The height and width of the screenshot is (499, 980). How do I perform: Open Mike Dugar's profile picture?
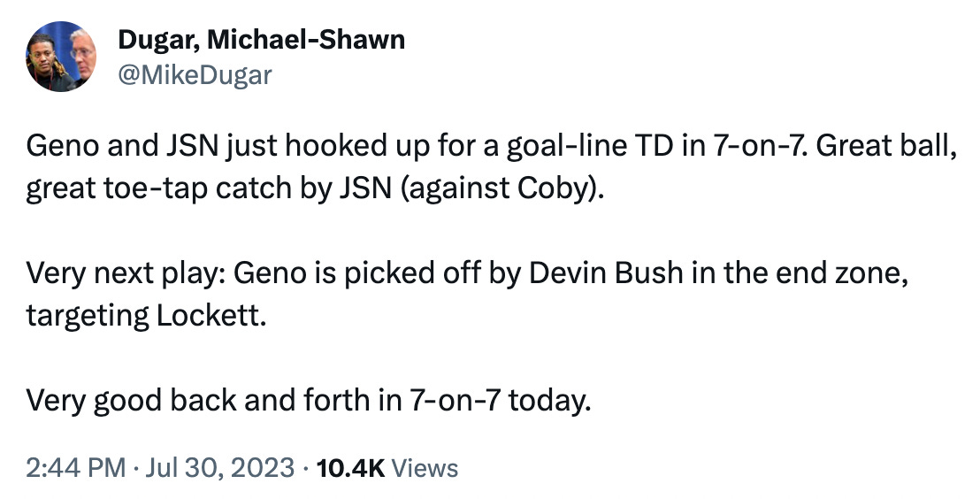pos(61,57)
